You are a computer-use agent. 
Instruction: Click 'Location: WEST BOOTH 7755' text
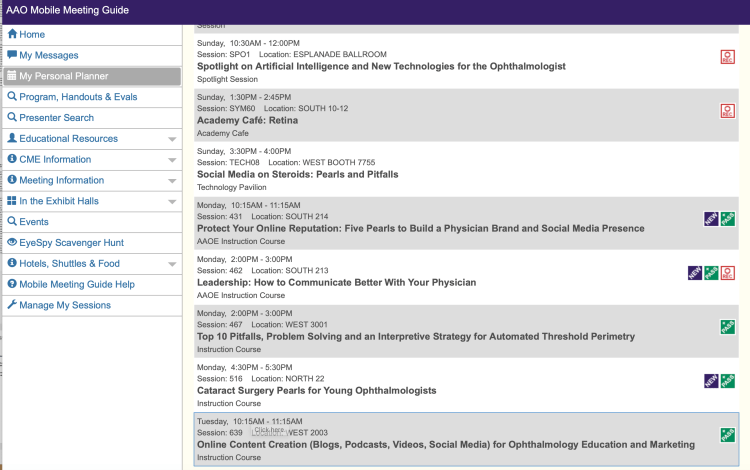pyautogui.click(x=321, y=163)
